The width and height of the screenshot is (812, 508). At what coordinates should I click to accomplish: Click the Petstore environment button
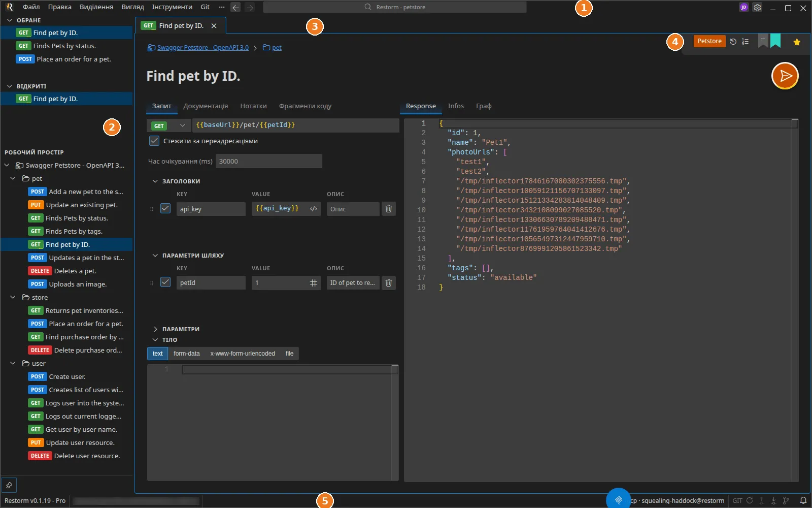point(709,41)
